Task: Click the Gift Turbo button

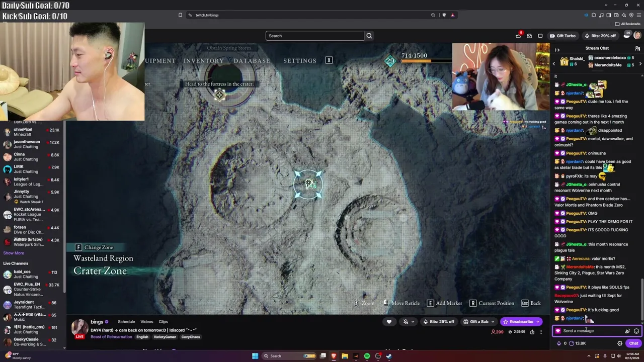Action: pos(563,36)
